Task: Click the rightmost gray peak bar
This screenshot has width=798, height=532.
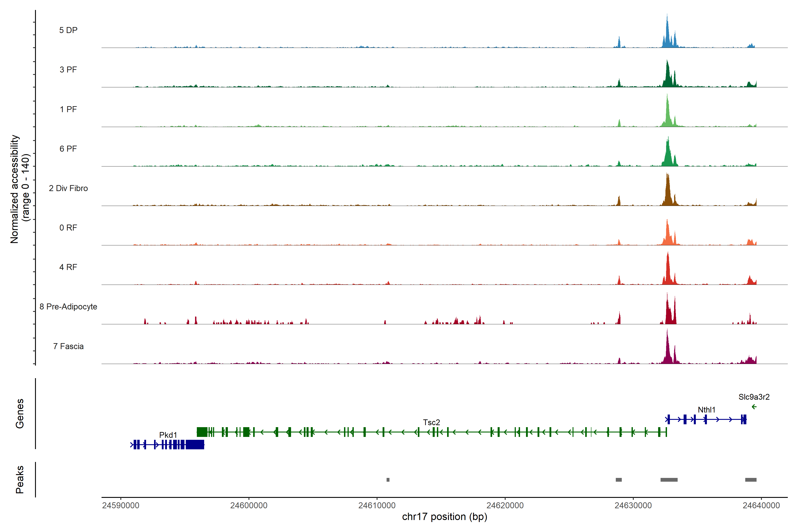Action: pyautogui.click(x=751, y=480)
